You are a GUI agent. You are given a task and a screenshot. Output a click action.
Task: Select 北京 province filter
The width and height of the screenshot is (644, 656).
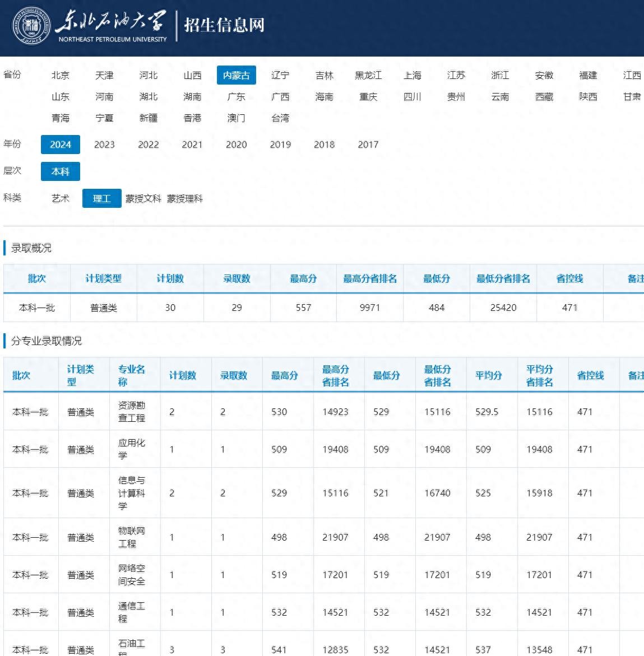pos(61,75)
